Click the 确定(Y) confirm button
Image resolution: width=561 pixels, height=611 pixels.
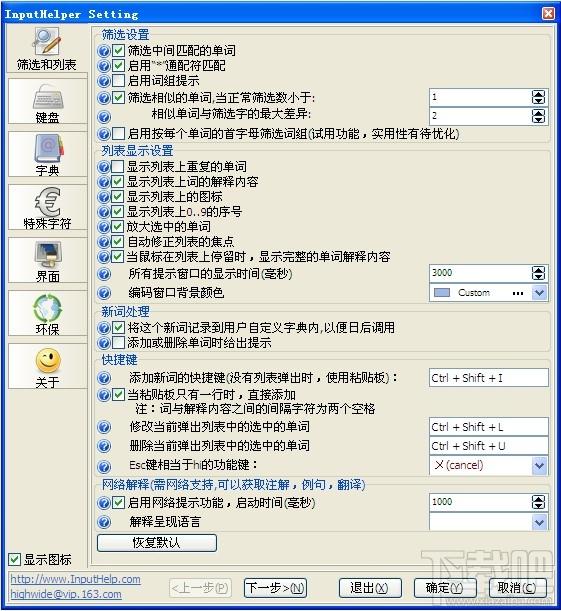[445, 588]
